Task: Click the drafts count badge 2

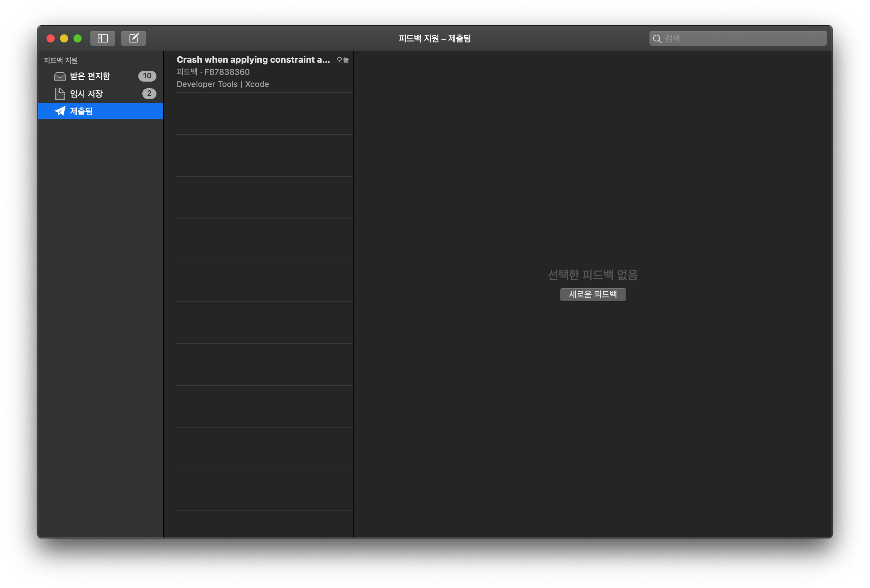Action: click(x=149, y=94)
